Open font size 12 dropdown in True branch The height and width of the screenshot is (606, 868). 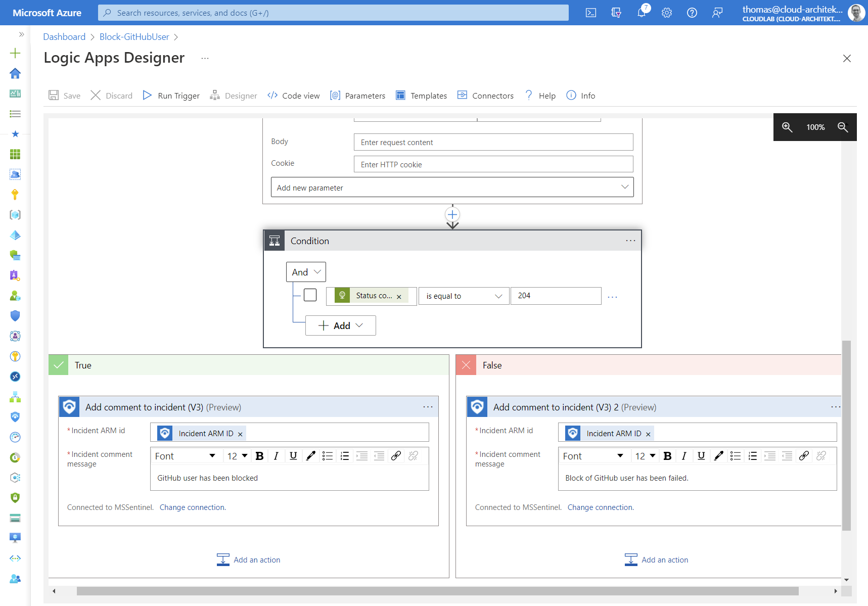237,456
